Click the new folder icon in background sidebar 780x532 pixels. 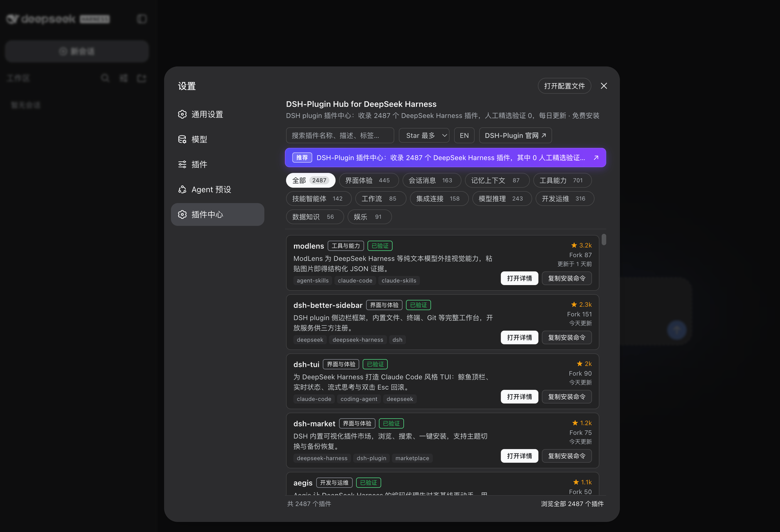coord(142,78)
